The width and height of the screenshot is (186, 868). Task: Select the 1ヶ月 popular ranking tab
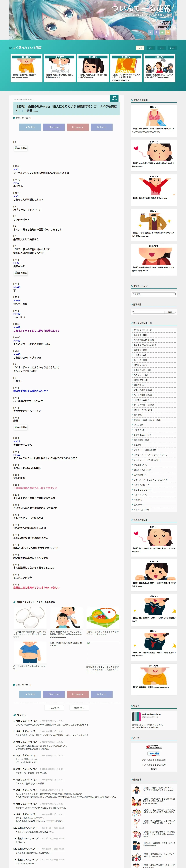[x=173, y=48]
